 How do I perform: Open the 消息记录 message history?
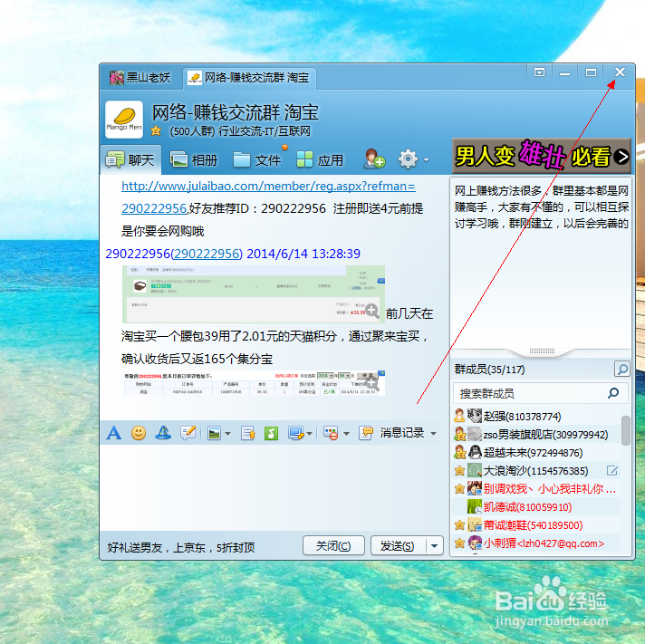[x=401, y=433]
